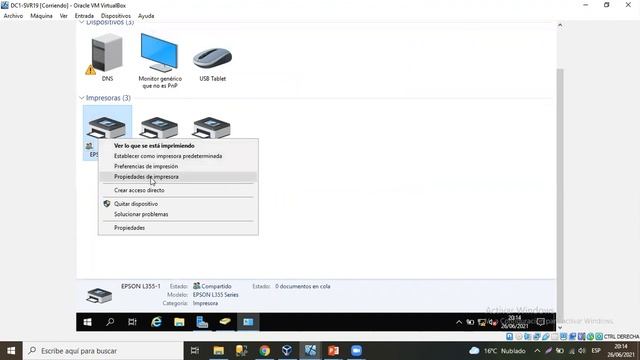Open search in the guest VM taskbar
This screenshot has width=640, height=360.
(x=110, y=322)
